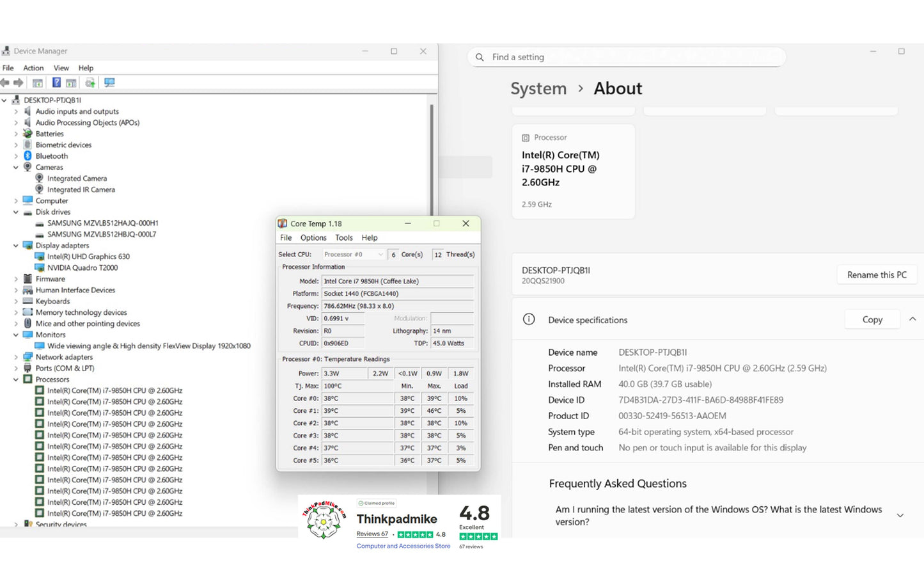Viewport: 924px width, 581px height.
Task: Click the Help toolbar icon in Device Manager
Action: point(56,83)
